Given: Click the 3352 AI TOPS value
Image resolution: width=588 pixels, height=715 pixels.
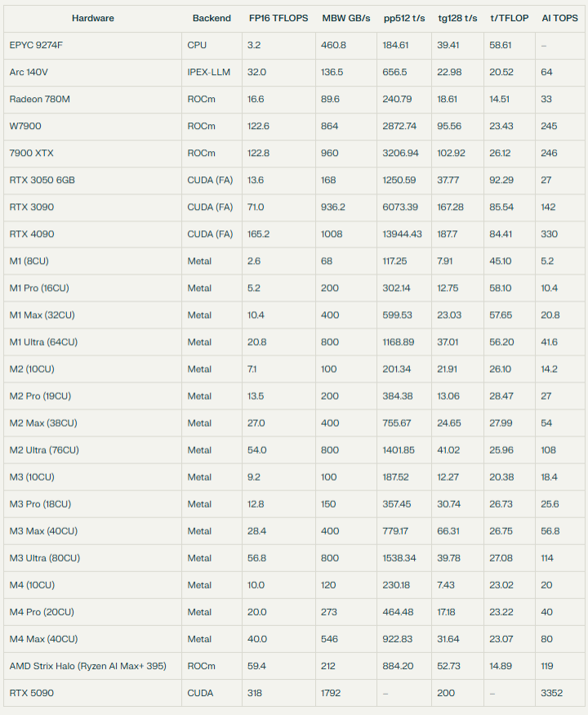Looking at the screenshot, I should pos(552,693).
